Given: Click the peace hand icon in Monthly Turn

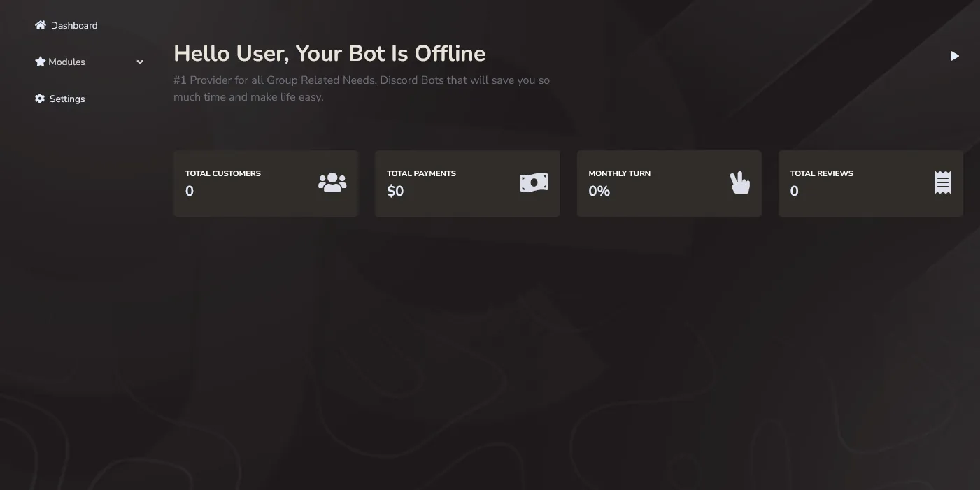Looking at the screenshot, I should point(739,183).
